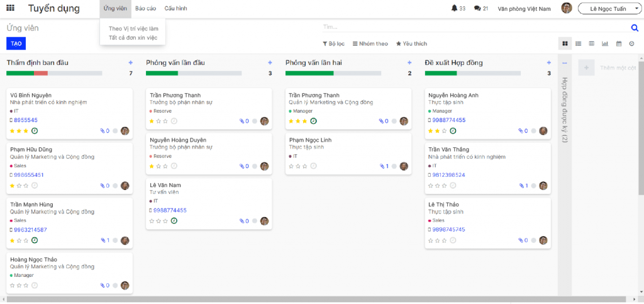Open activity clock on Lê Văn Nam card
This screenshot has width=644, height=304.
point(174,221)
